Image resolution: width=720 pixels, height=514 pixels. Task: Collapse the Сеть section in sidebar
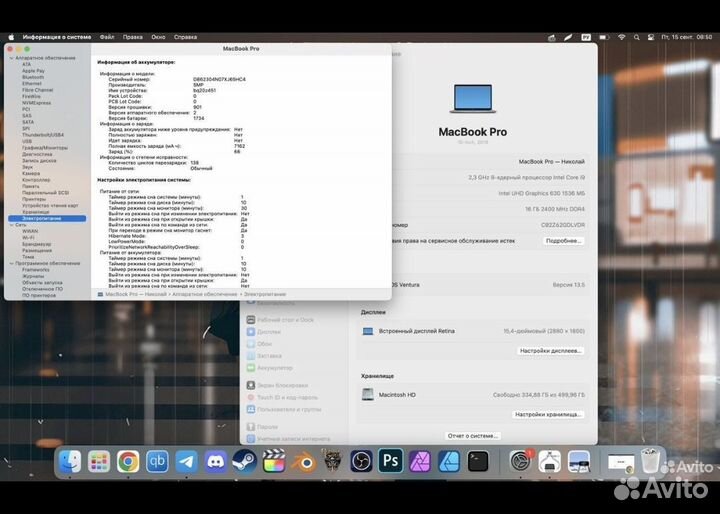coord(11,225)
